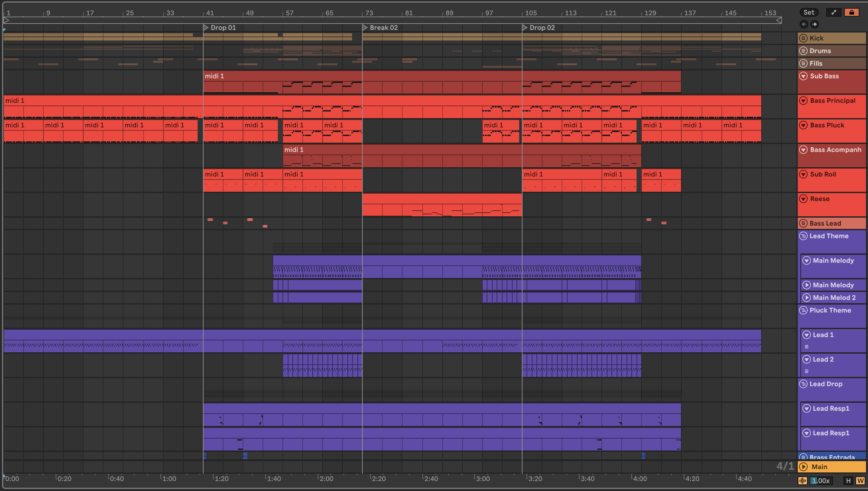868x491 pixels.
Task: Click the Set locator button
Action: pos(809,13)
